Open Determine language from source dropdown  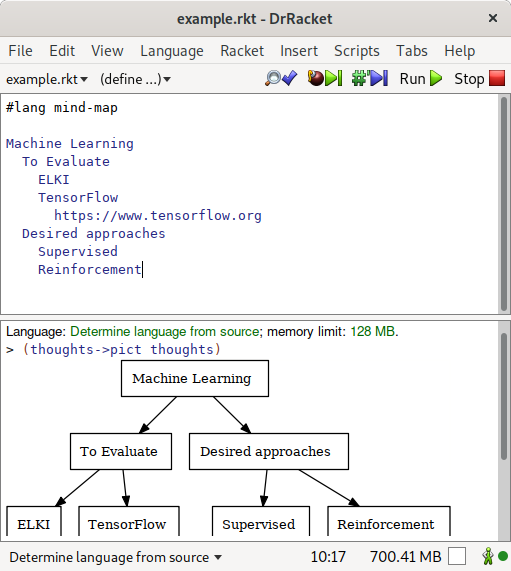tap(115, 557)
